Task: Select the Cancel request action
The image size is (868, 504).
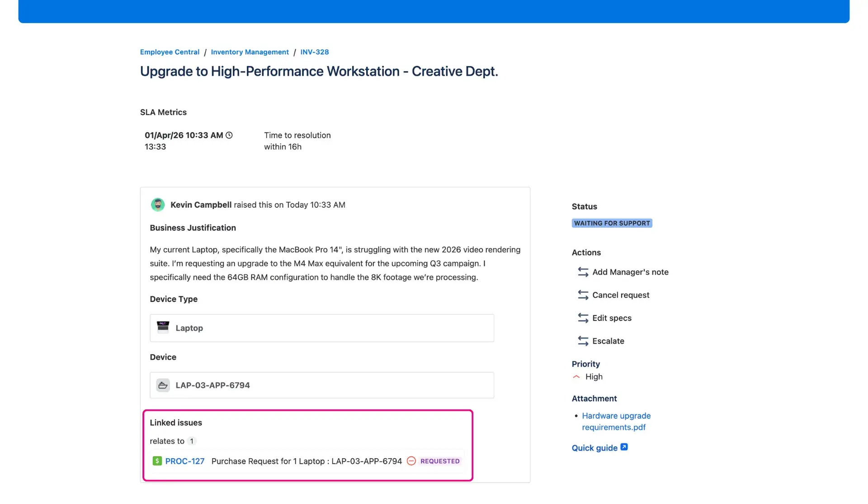Action: (620, 295)
